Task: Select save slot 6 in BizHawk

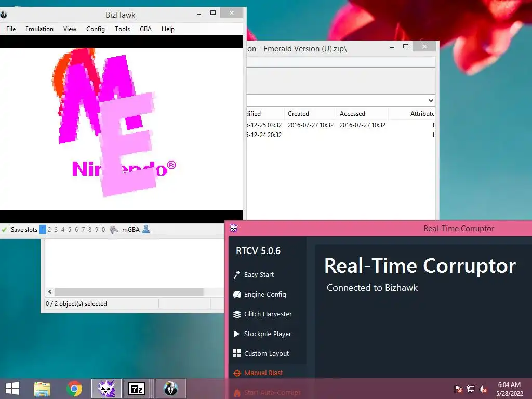Action: tap(76, 229)
